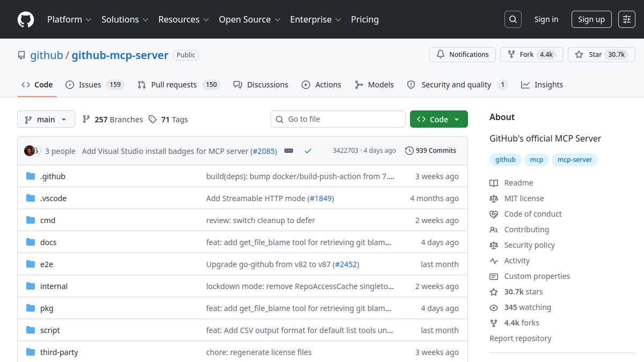Fork the repository via Fork button
The image size is (644, 362).
[x=532, y=55]
